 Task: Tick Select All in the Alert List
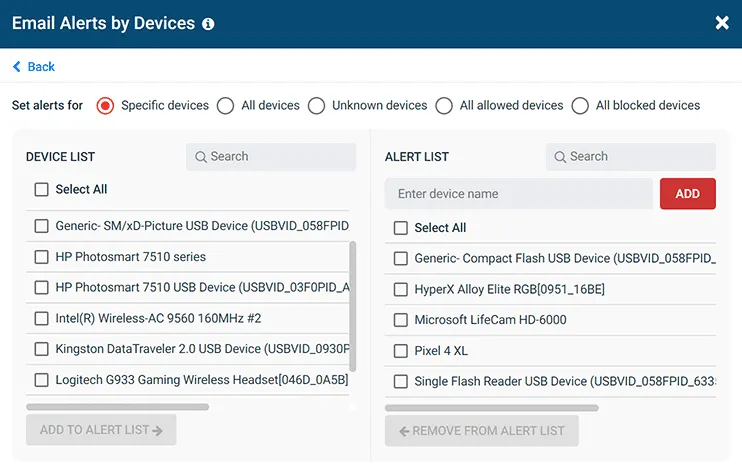coord(401,228)
